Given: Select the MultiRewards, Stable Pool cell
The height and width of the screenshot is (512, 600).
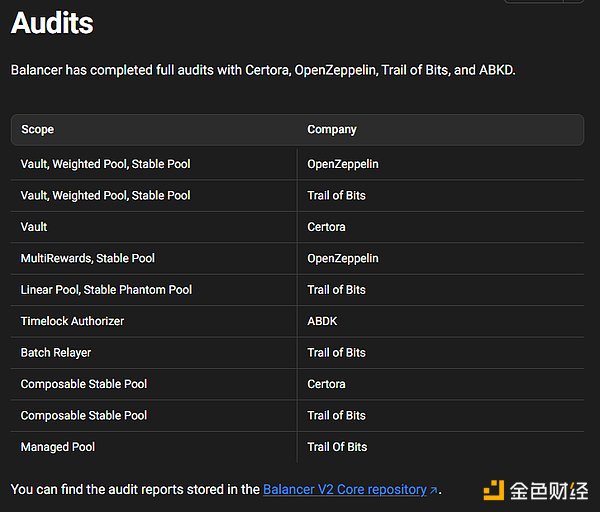Looking at the screenshot, I should point(88,258).
